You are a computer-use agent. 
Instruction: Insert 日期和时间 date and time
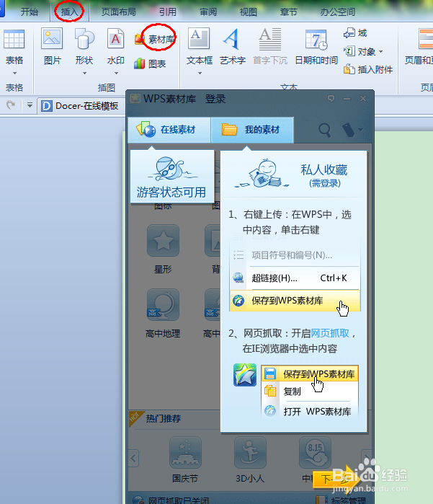[316, 40]
